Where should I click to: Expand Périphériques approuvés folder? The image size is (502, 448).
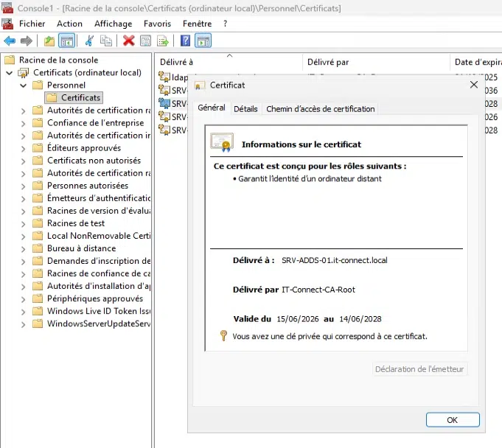click(x=23, y=299)
